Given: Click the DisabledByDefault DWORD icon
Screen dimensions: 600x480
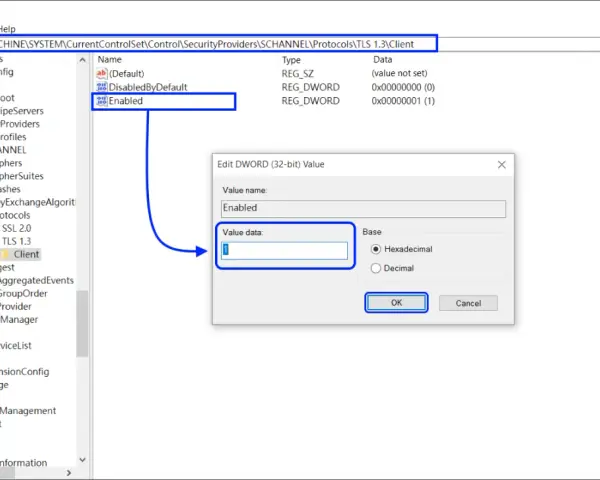Looking at the screenshot, I should (101, 87).
